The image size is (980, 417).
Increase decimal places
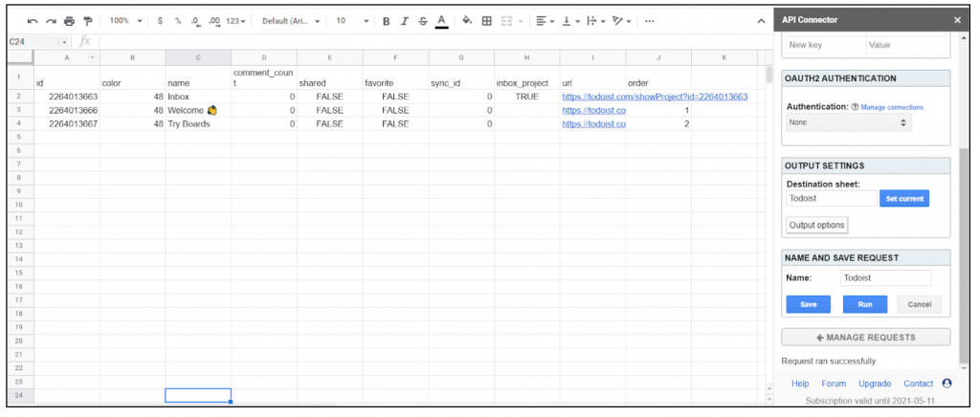click(214, 21)
